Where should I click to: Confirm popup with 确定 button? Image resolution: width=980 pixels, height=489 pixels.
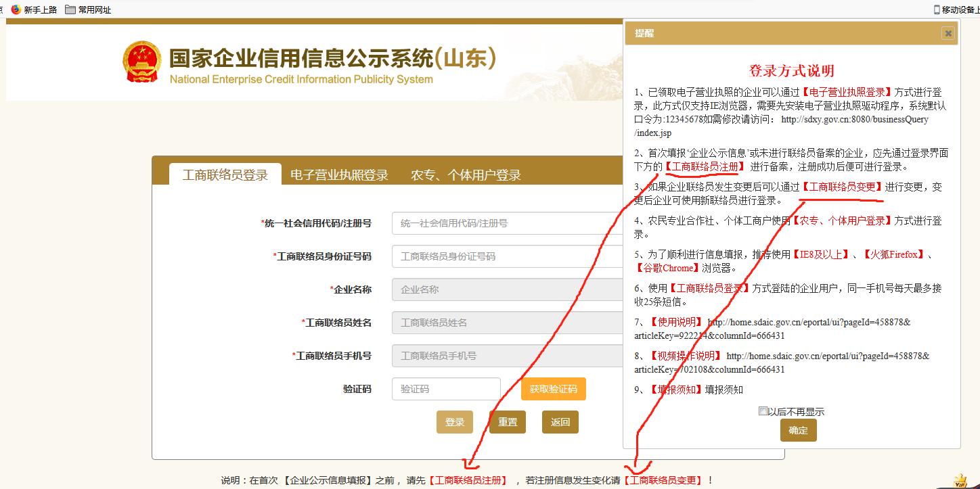799,429
